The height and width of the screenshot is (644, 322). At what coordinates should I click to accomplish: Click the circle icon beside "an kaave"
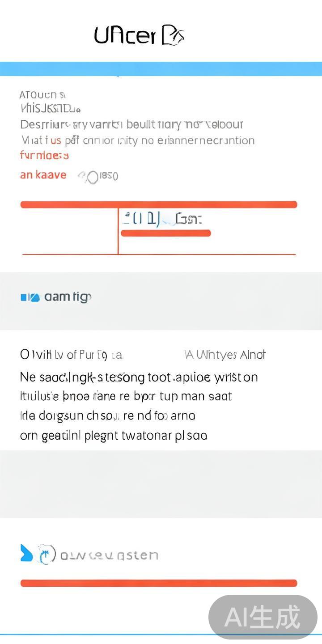(92, 177)
